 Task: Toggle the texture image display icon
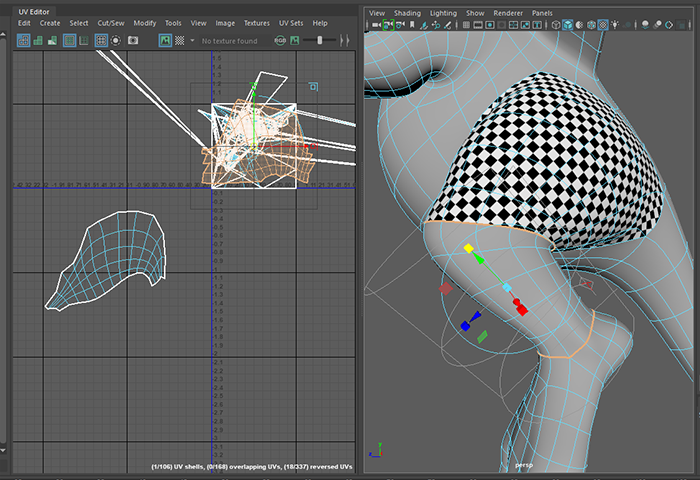pyautogui.click(x=164, y=40)
